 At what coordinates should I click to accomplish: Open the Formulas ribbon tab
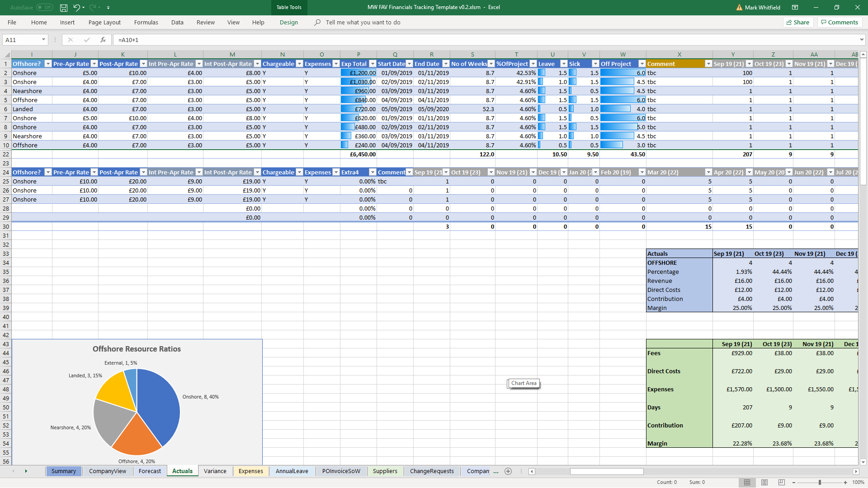(146, 22)
